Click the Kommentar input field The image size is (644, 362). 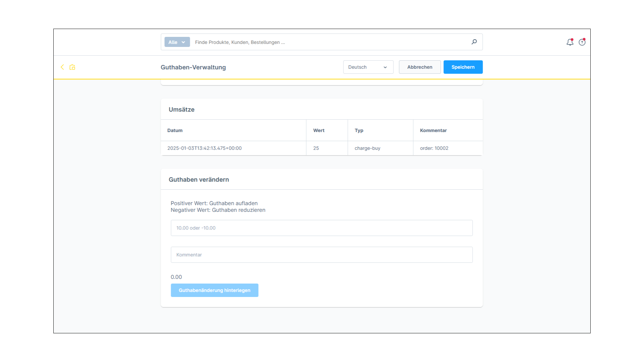(x=322, y=255)
